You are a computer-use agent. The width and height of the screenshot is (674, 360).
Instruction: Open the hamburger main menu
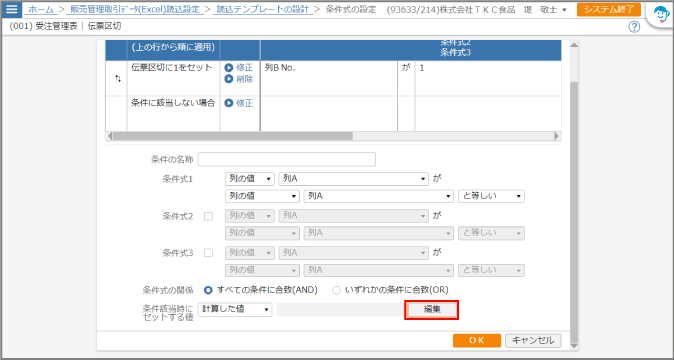coord(11,9)
